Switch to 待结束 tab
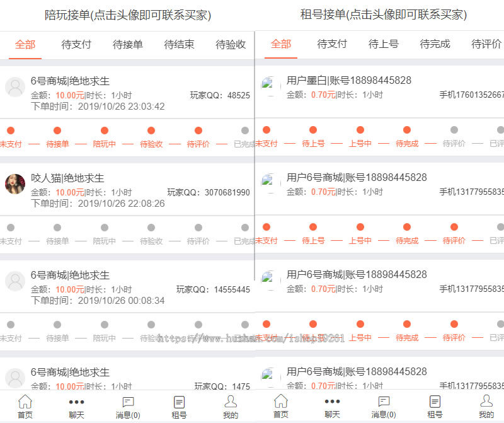Viewport: 504px width, 423px height. point(179,44)
